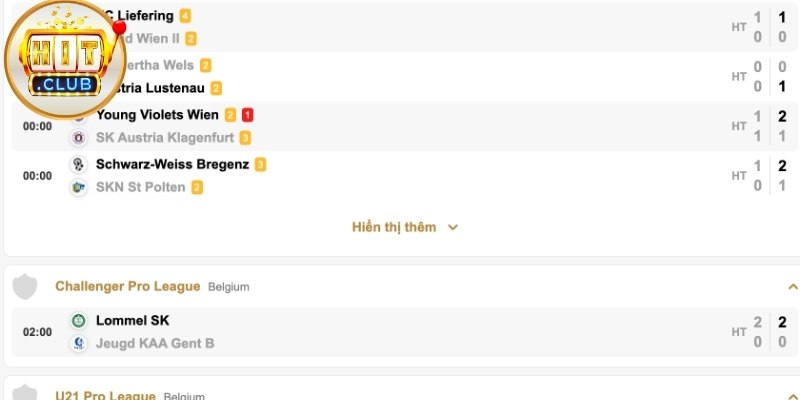The image size is (800, 400).
Task: Open the Challenger Pro League title link
Action: coord(128,287)
